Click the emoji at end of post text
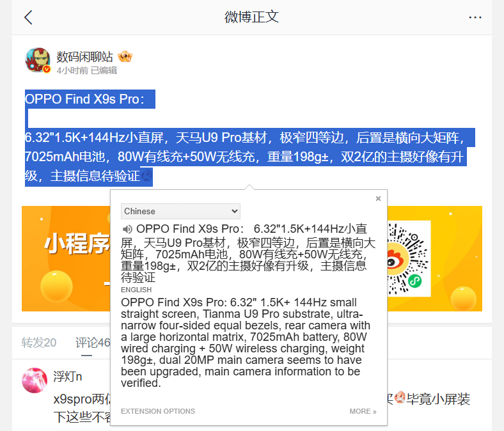Image resolution: width=504 pixels, height=431 pixels. [x=146, y=176]
